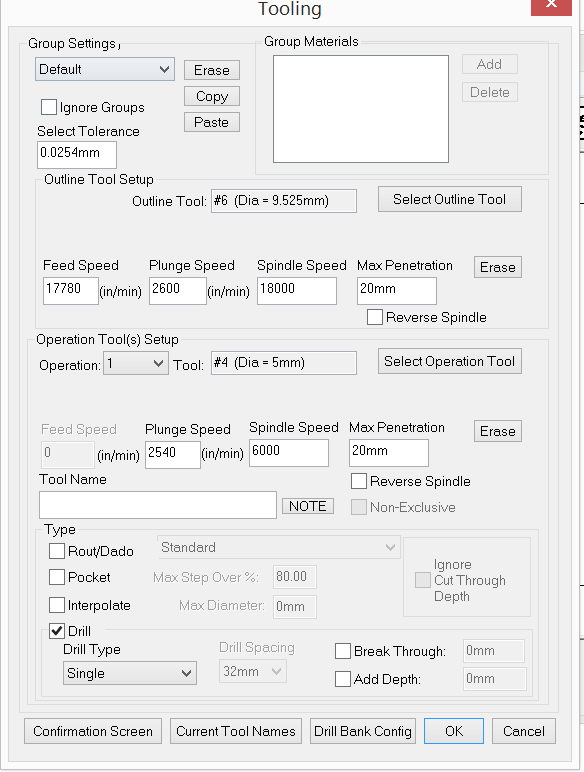This screenshot has width=584, height=772.
Task: Toggle the Add Depth checkbox
Action: point(343,679)
